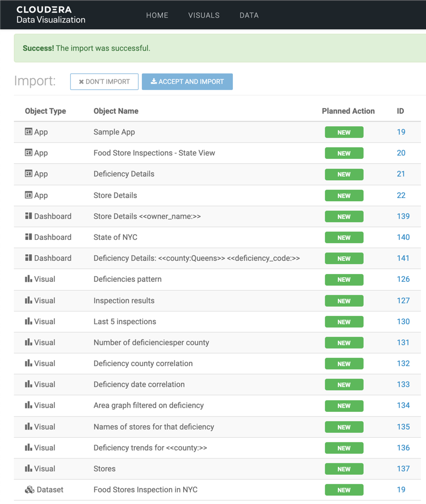Click the Cloudera Data Visualization logo
This screenshot has height=504, width=426.
click(51, 15)
